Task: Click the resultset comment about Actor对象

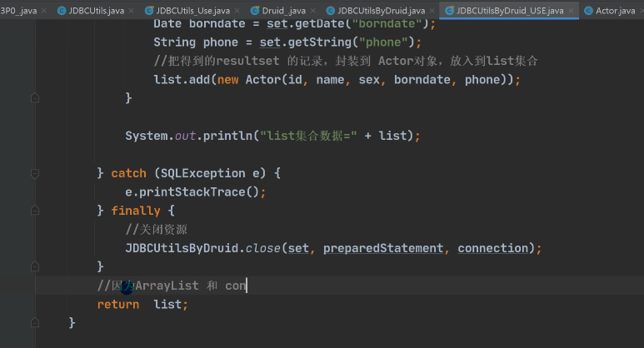Action: [346, 61]
